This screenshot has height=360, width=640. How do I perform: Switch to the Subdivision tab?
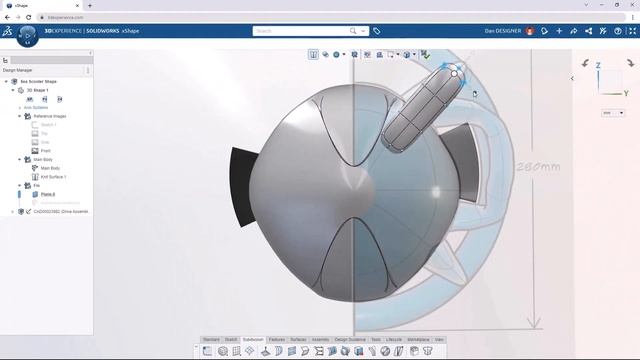tap(253, 340)
